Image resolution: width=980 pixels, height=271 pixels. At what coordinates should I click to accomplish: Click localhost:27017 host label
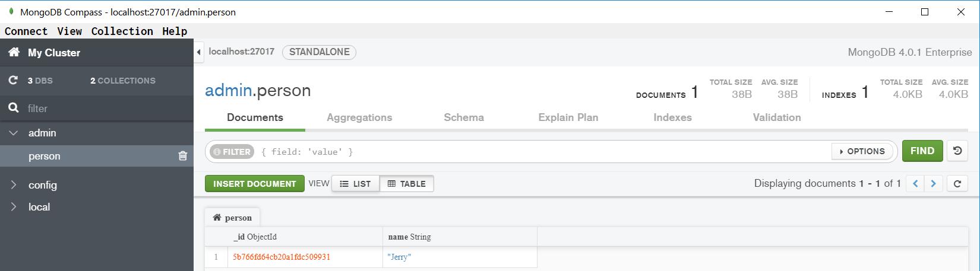(x=242, y=52)
